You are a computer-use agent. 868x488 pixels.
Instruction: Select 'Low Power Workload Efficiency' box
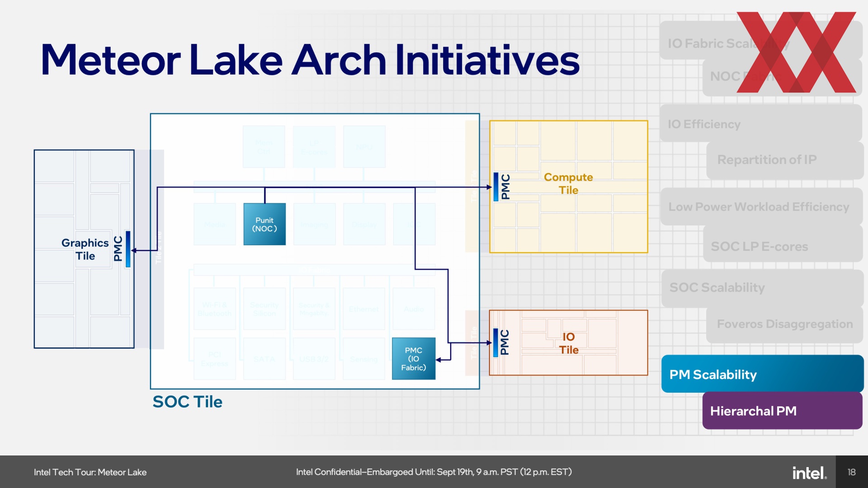762,206
